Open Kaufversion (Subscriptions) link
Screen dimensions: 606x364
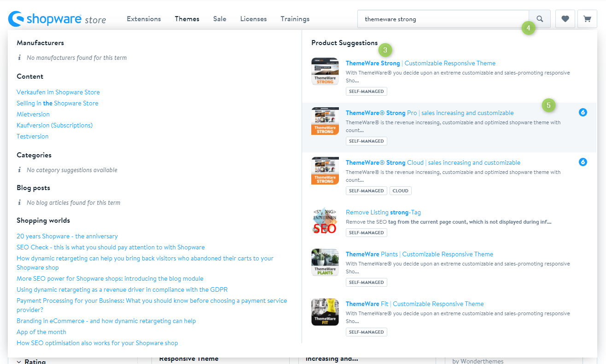coord(55,125)
